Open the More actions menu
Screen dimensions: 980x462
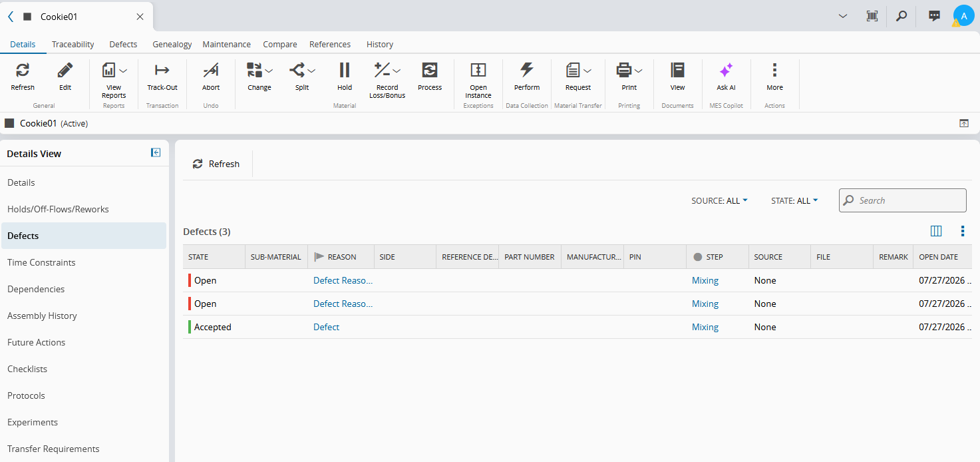(x=774, y=70)
